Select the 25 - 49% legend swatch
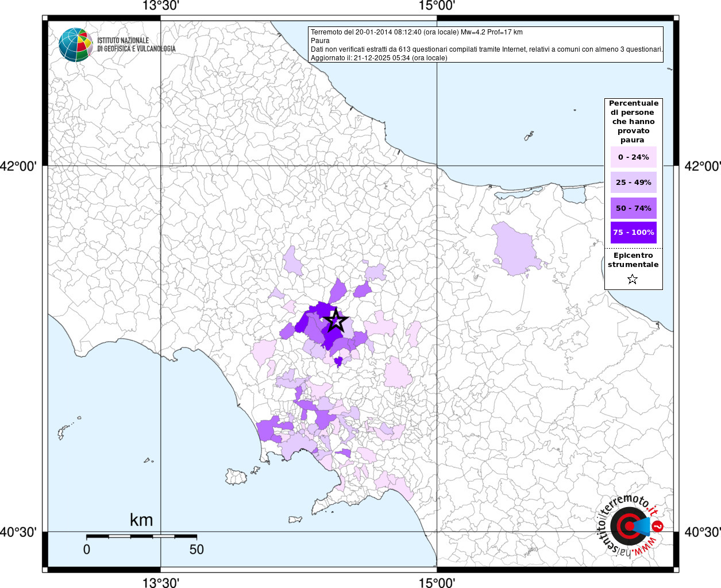The height and width of the screenshot is (588, 721). (x=633, y=183)
